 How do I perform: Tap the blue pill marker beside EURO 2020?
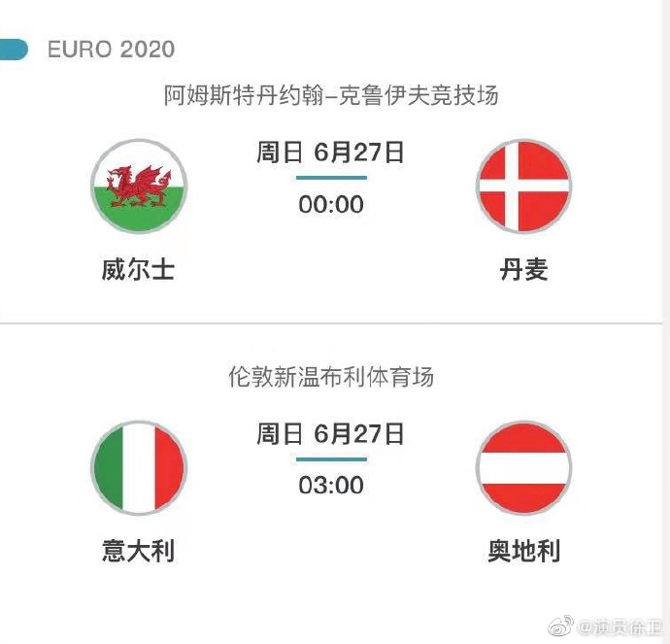coord(14,50)
